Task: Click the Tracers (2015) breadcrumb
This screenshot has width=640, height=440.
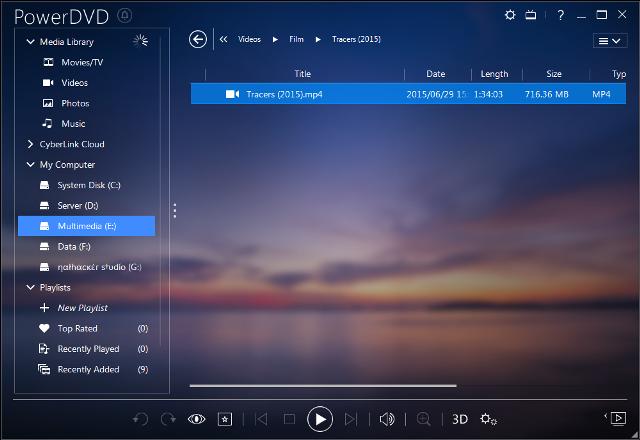Action: click(x=356, y=39)
